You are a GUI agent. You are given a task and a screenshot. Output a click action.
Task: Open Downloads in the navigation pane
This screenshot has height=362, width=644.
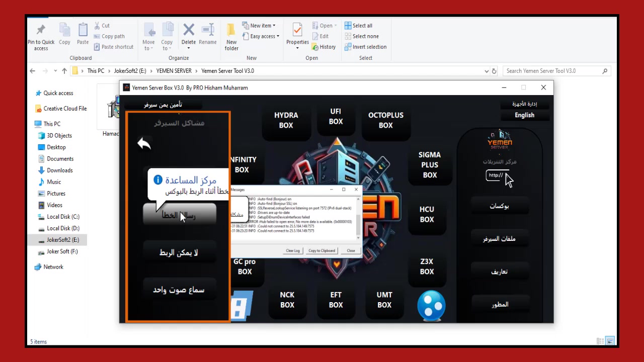point(55,170)
